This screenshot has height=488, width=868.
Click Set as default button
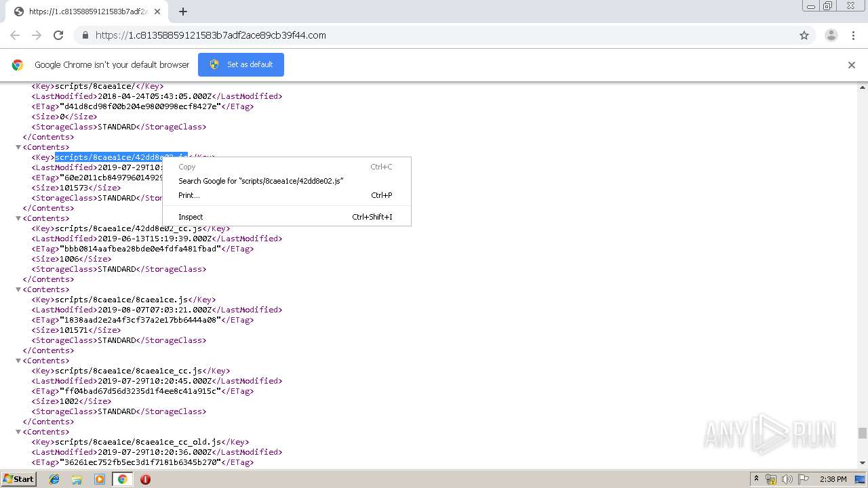[241, 64]
